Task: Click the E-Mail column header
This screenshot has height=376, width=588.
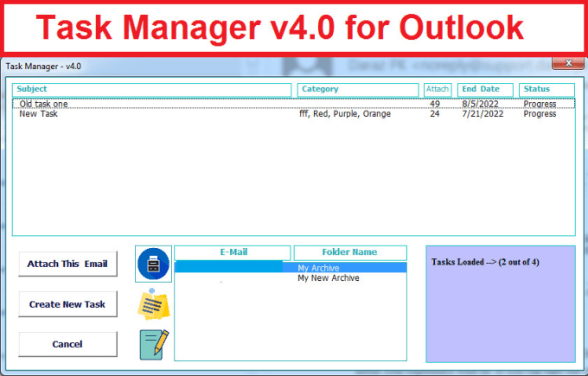Action: coord(233,252)
